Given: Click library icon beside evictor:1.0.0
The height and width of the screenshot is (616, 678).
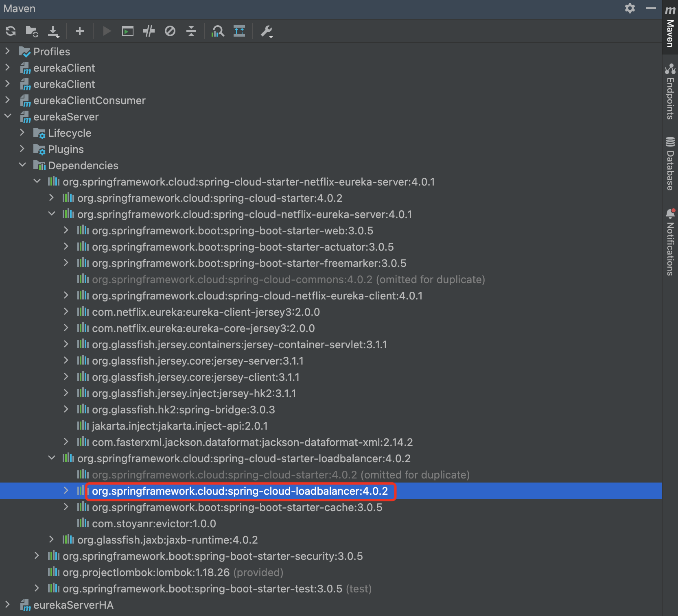Looking at the screenshot, I should point(83,523).
